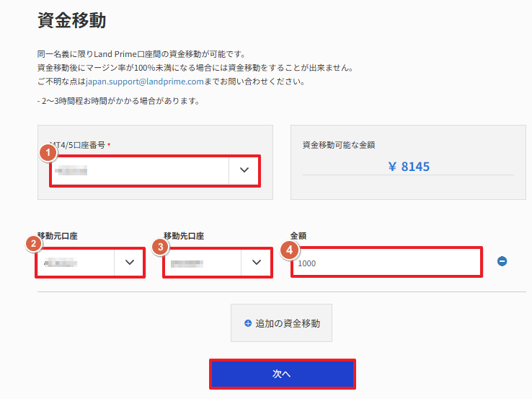Viewport: 532px width, 399px height.
Task: Click the 次へ button
Action: click(283, 374)
